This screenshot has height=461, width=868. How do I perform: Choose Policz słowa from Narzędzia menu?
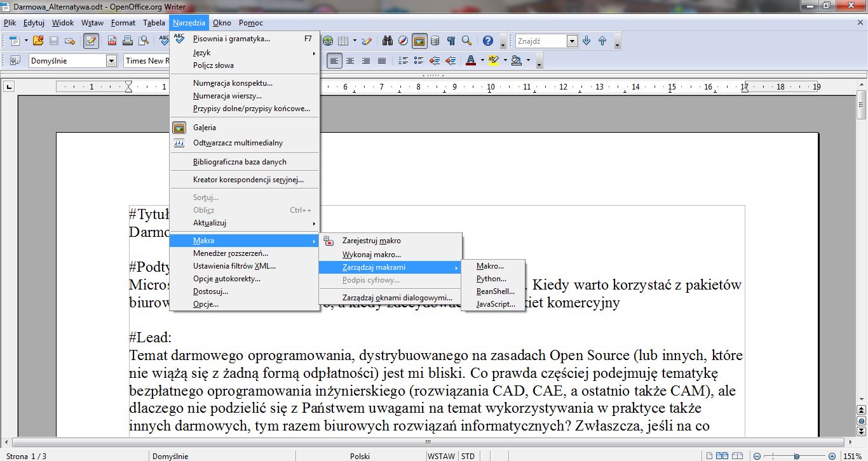click(244, 65)
